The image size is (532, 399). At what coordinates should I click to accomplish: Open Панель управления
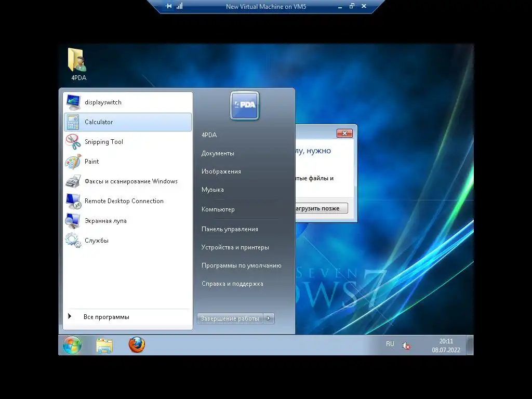230,229
